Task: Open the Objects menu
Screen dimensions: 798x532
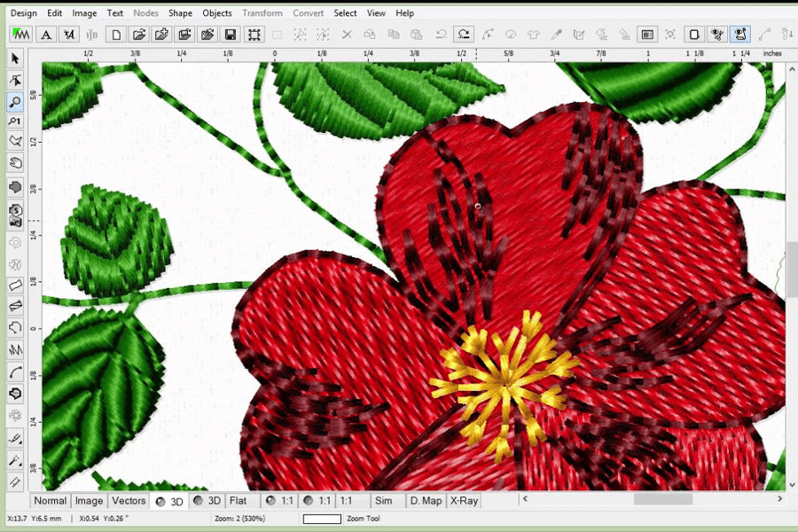Action: click(217, 13)
